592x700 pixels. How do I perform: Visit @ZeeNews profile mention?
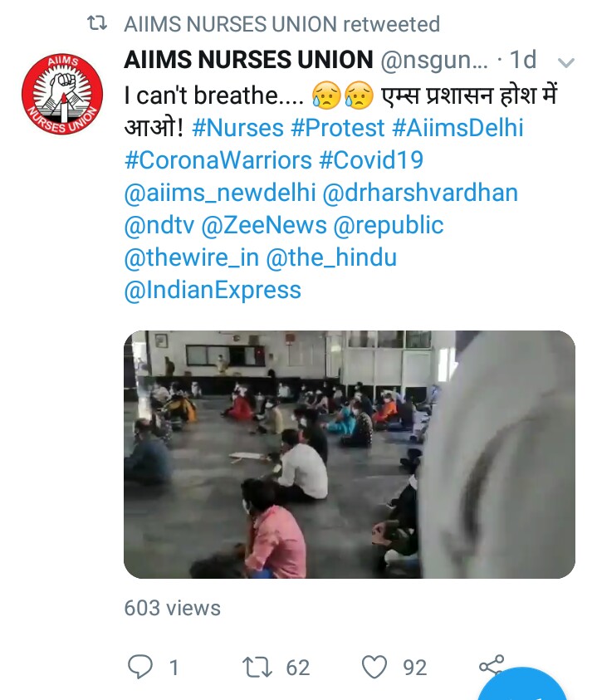(x=264, y=225)
